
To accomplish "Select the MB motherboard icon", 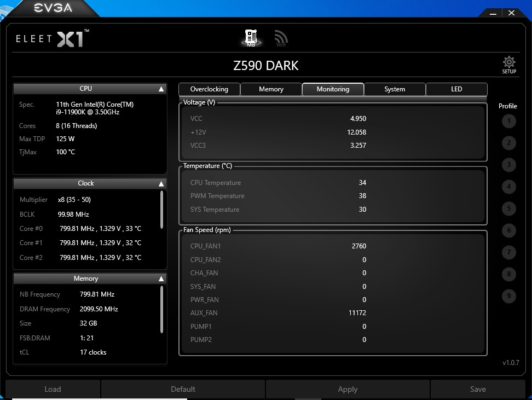I will point(251,38).
